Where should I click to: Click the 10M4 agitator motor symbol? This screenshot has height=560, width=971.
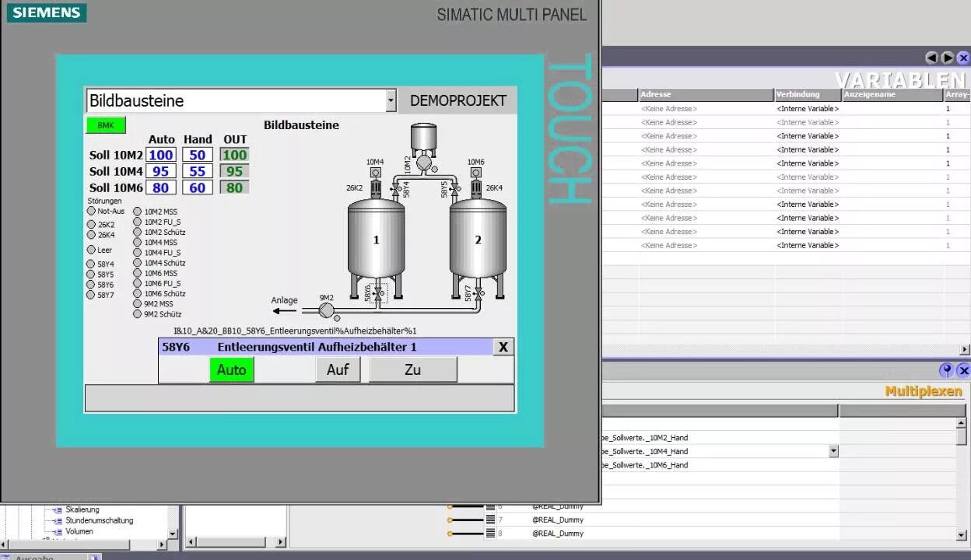[376, 184]
